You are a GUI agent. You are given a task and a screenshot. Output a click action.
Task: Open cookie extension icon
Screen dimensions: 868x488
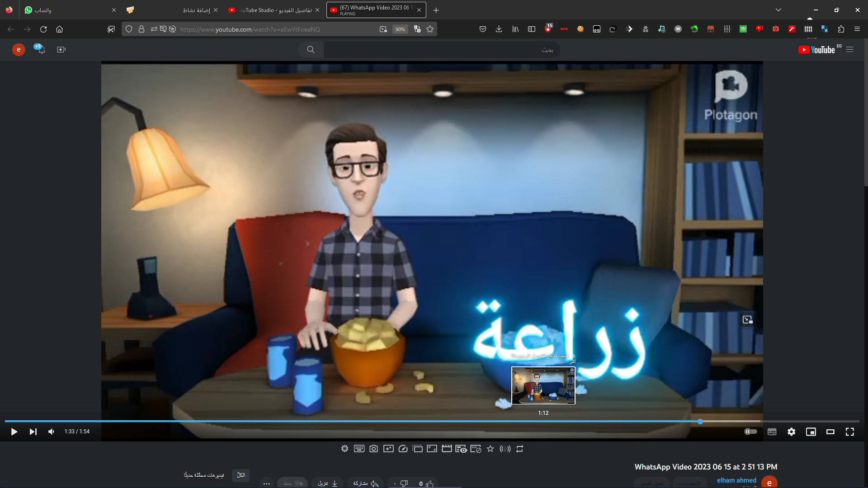(x=580, y=29)
